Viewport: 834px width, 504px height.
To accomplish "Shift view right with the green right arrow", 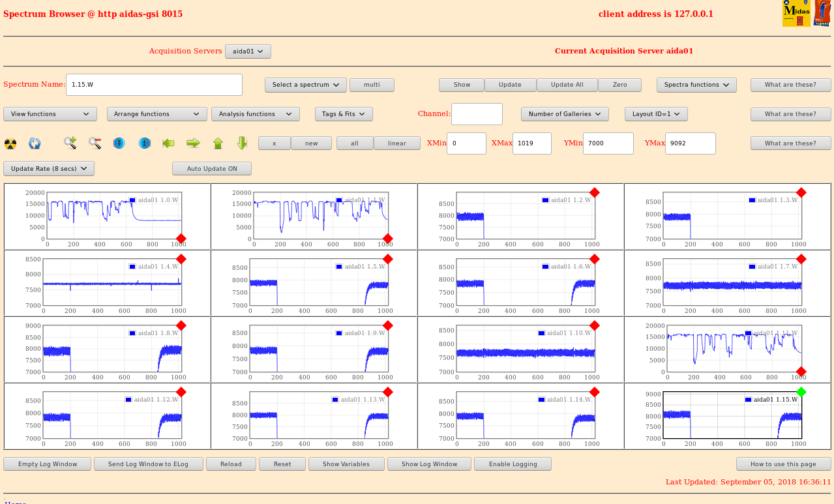I will pos(193,143).
